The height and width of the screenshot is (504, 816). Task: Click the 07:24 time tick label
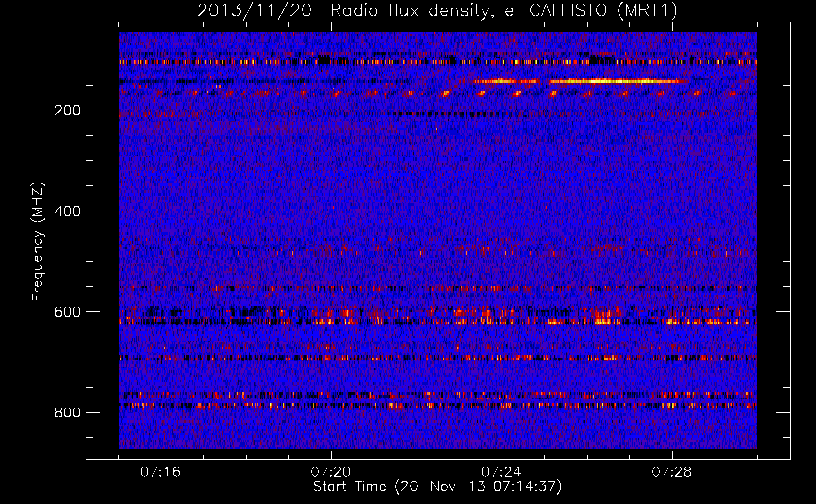click(x=501, y=472)
